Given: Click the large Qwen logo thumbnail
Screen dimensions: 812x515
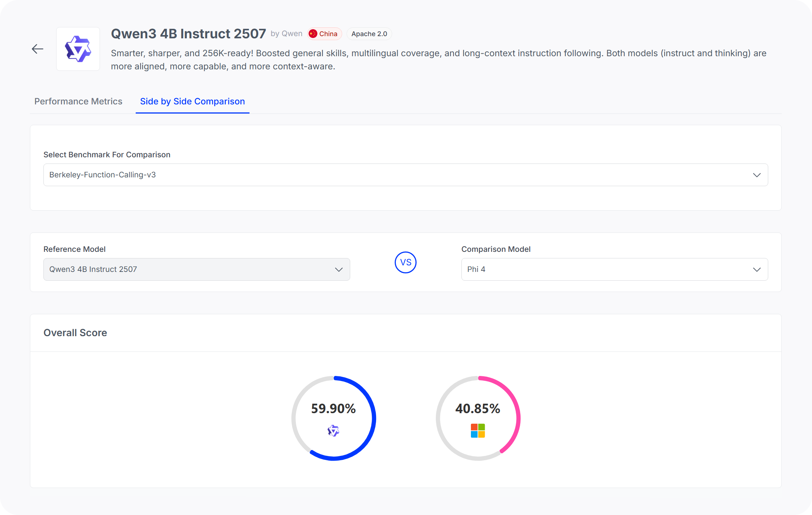Looking at the screenshot, I should click(x=78, y=49).
